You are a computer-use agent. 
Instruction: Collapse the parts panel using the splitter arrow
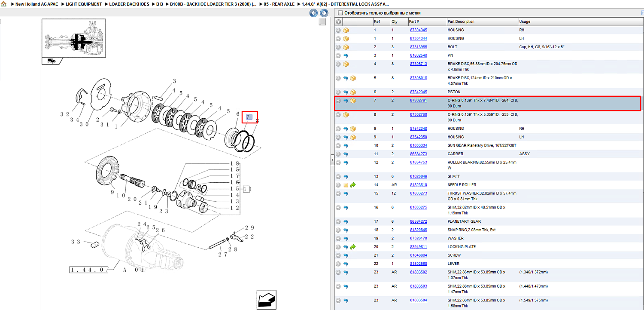tap(332, 160)
